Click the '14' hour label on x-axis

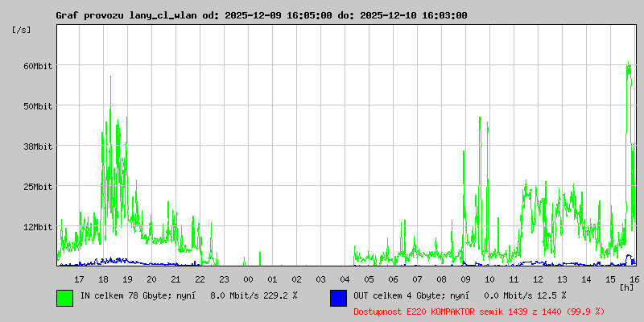click(x=586, y=279)
